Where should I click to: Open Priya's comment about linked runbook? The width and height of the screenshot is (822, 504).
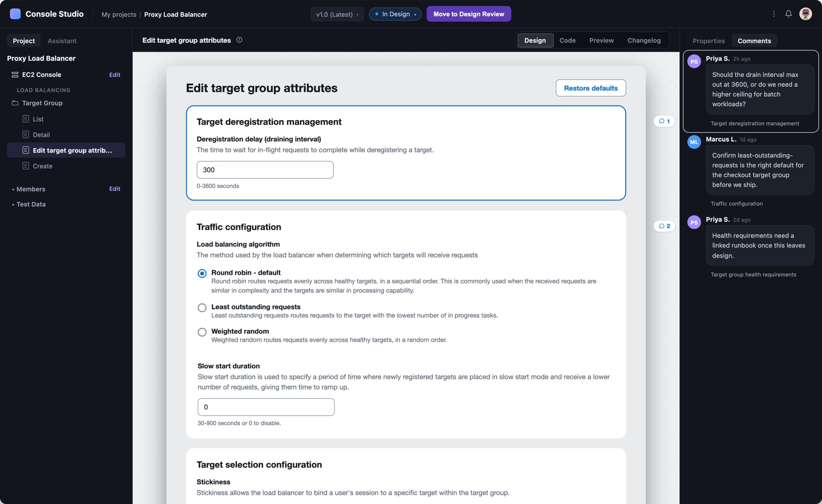point(760,246)
